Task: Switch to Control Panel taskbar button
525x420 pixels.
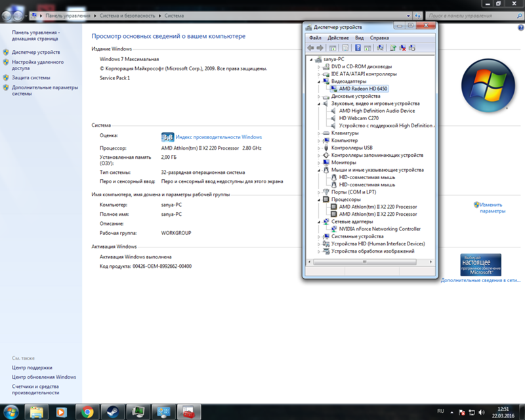Action: click(163, 412)
